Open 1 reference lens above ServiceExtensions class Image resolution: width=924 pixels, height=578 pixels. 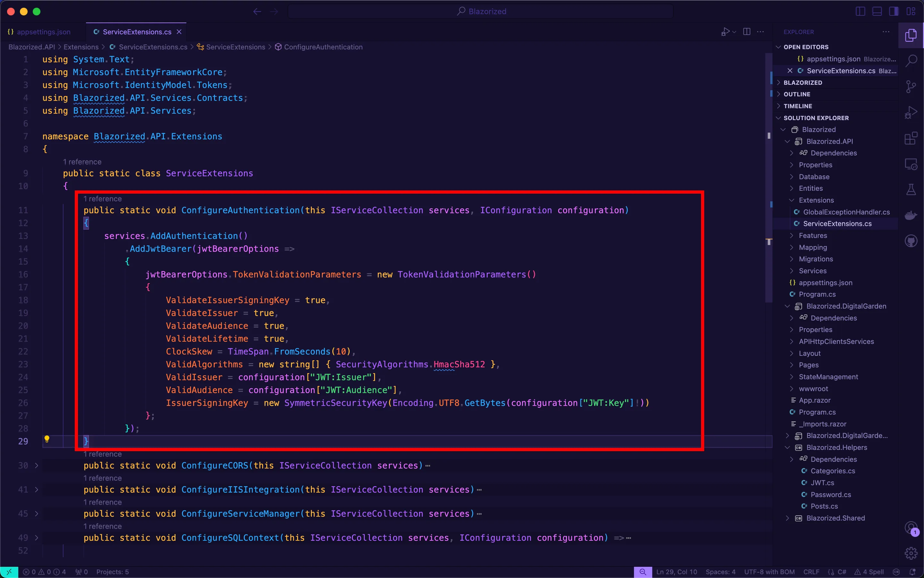[x=82, y=162]
